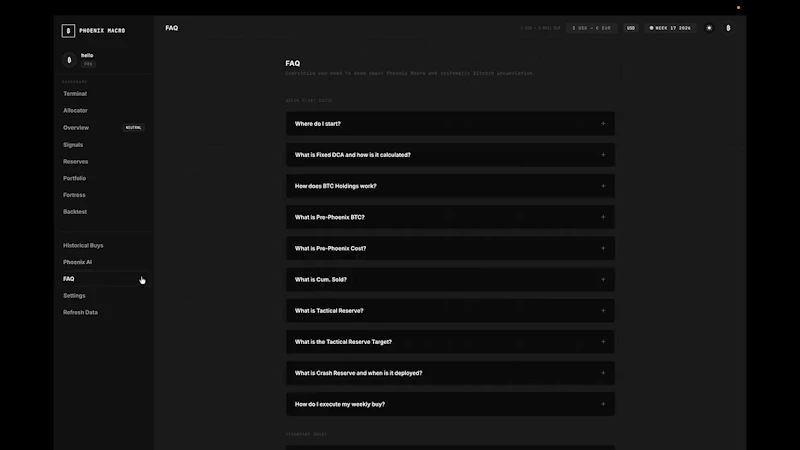This screenshot has height=450, width=800.
Task: Click Refresh Data in sidebar
Action: pos(81,312)
